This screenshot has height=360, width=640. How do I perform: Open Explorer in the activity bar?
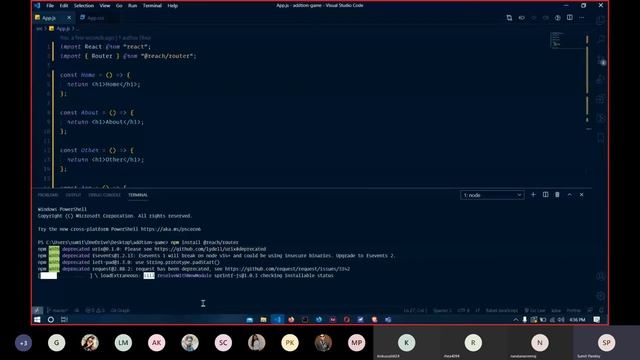coord(600,20)
